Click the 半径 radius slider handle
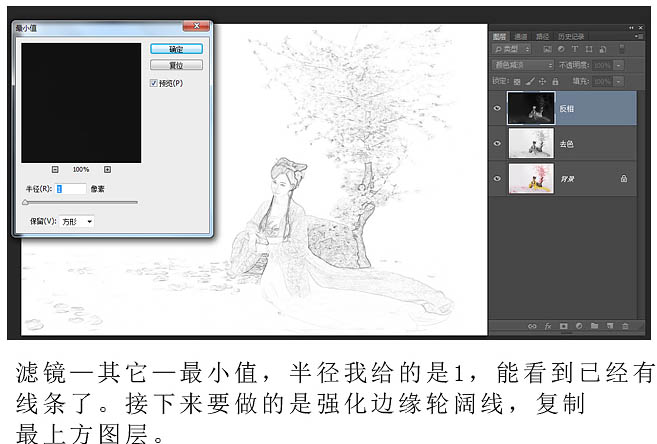The image size is (657, 444). 26,202
